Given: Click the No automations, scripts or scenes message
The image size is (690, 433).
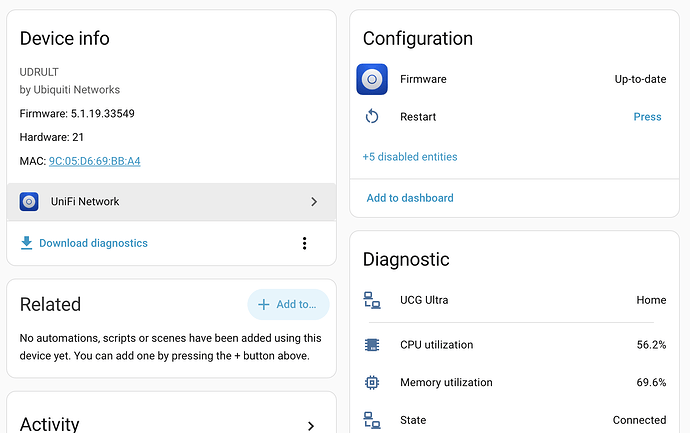Looking at the screenshot, I should click(x=170, y=347).
